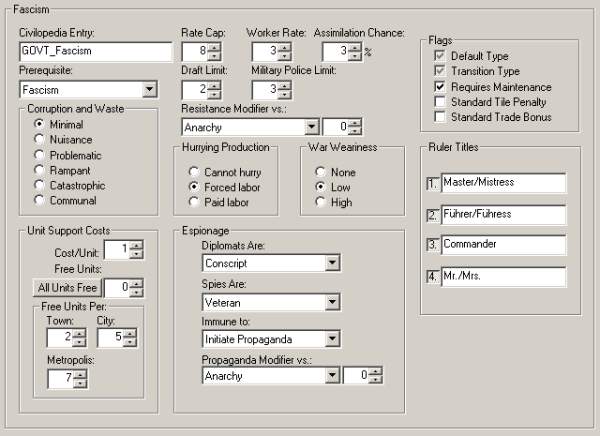Enable the Standard Tile Penalty checkbox
This screenshot has height=436, width=600.
440,102
